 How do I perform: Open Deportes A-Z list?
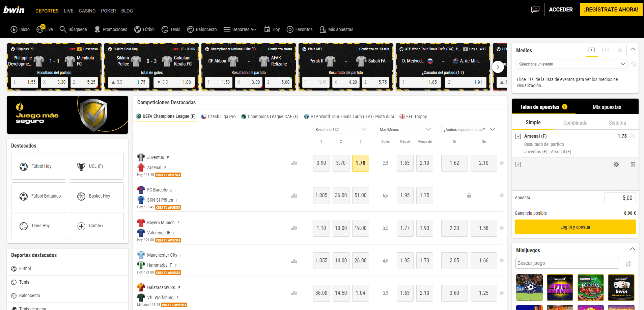240,29
